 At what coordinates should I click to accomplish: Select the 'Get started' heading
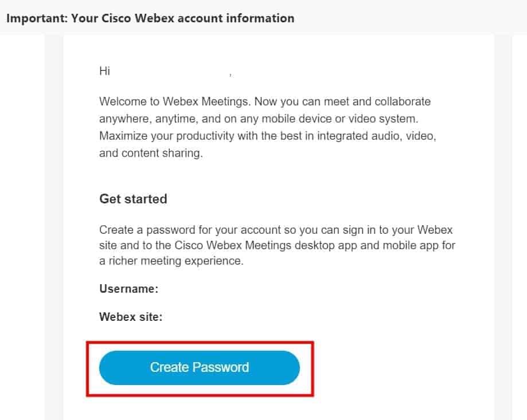133,199
